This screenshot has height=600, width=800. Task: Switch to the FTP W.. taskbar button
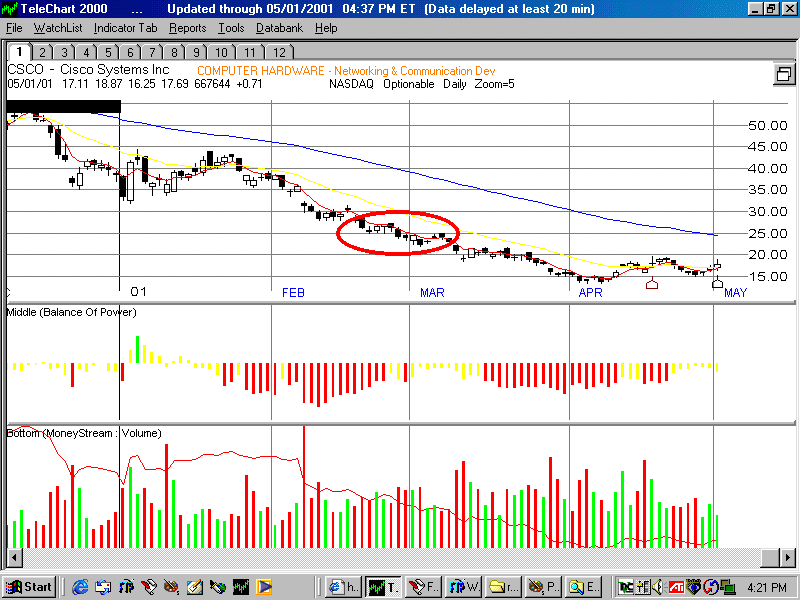point(464,587)
